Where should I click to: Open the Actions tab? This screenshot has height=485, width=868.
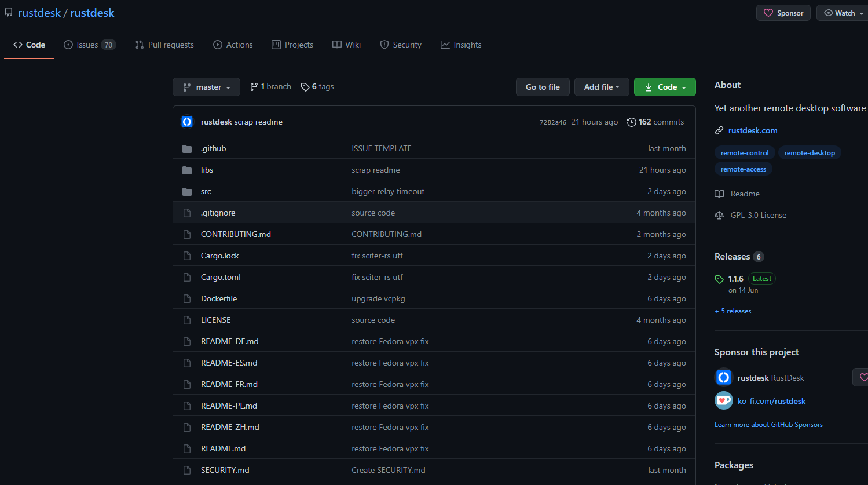click(x=233, y=45)
